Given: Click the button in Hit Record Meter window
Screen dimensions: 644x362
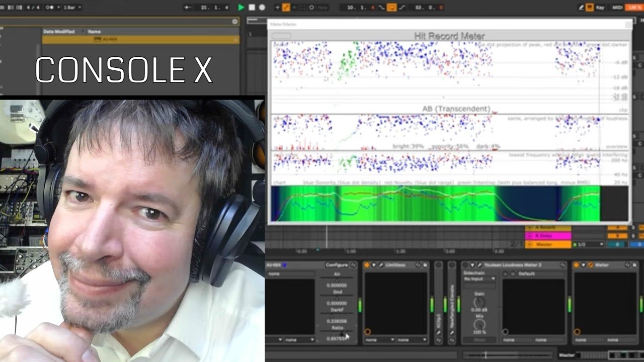Looking at the screenshot, I should tap(281, 36).
